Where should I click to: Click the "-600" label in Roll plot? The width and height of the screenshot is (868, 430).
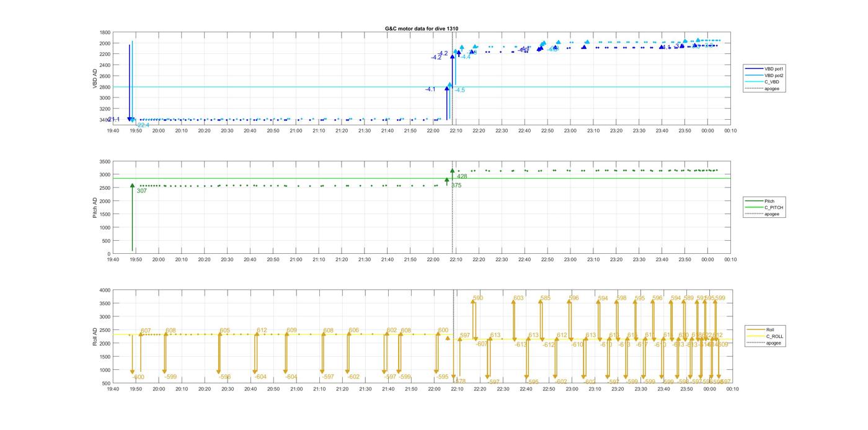(138, 377)
